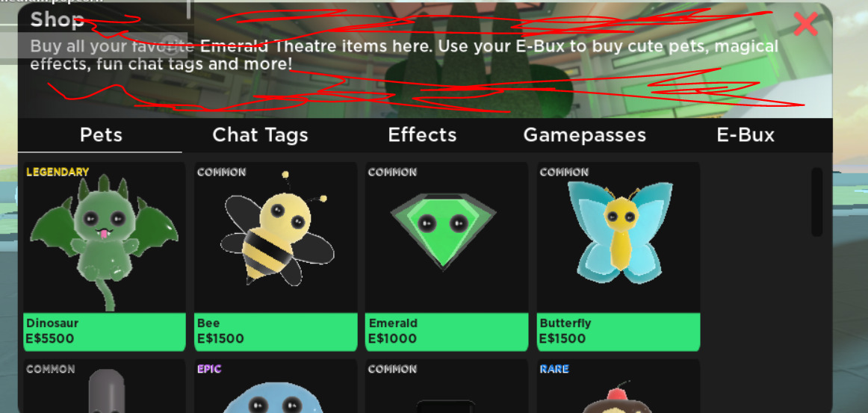Open the Gamepasses tab
The width and height of the screenshot is (868, 413).
(x=585, y=135)
